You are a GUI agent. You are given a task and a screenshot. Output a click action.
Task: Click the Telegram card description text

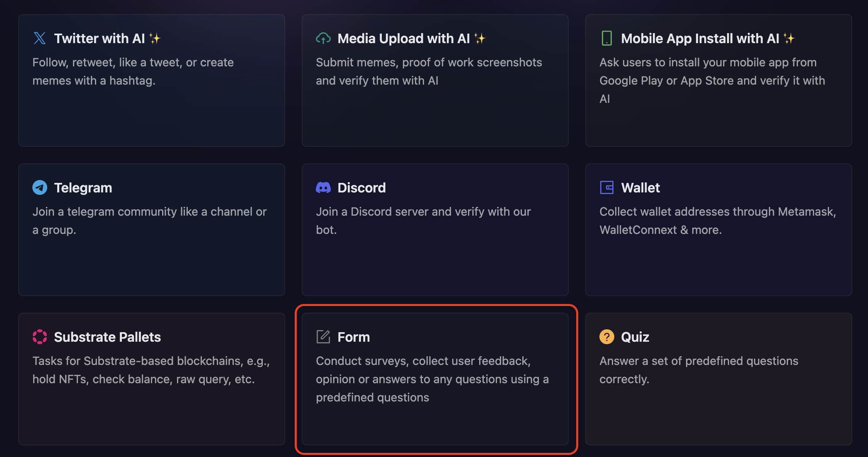click(150, 220)
